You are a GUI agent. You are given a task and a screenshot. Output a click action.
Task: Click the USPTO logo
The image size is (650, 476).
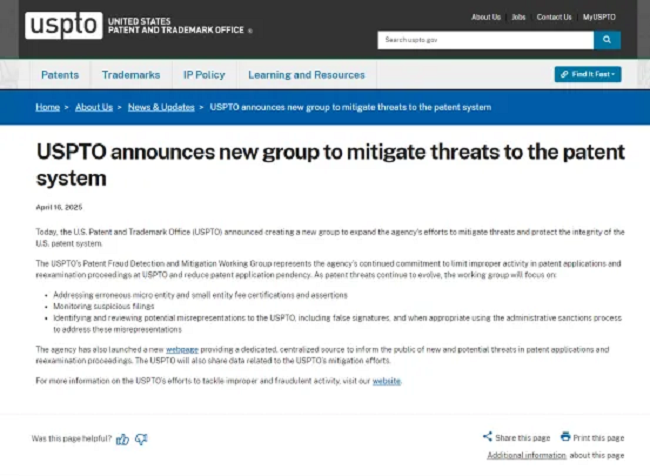63,25
